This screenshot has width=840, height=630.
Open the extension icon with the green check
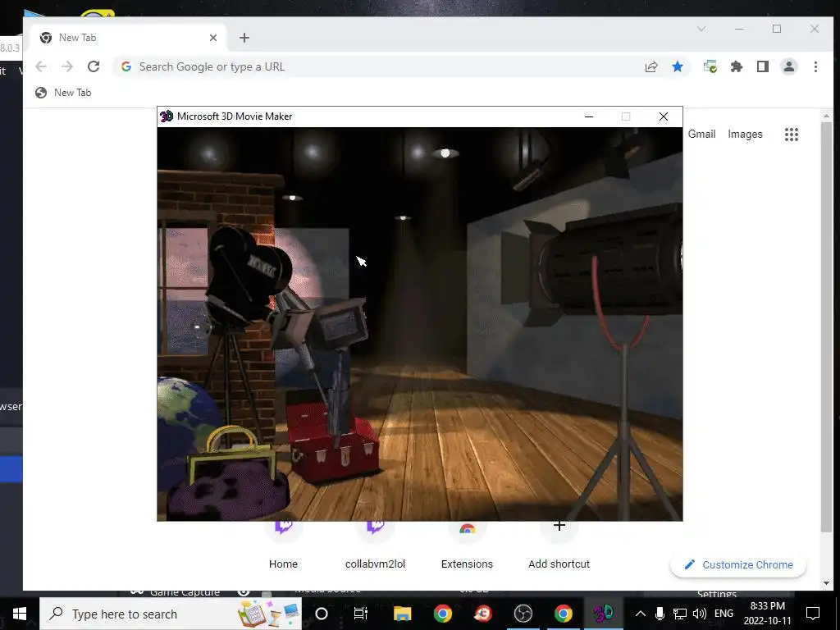coord(710,66)
